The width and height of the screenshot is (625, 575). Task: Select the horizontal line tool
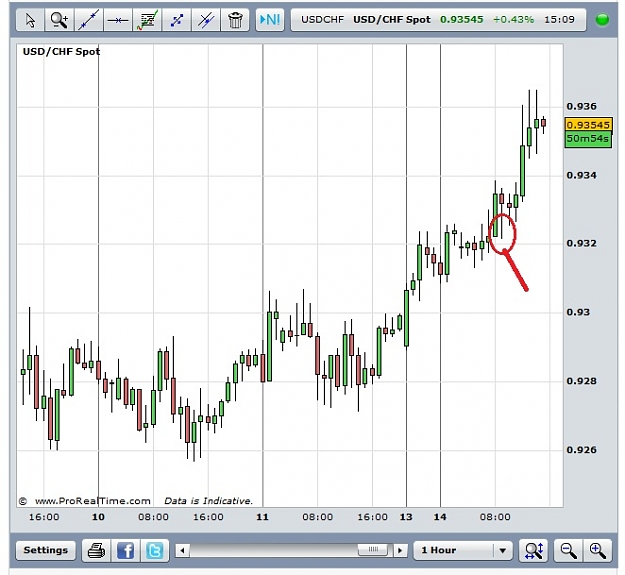pyautogui.click(x=118, y=20)
